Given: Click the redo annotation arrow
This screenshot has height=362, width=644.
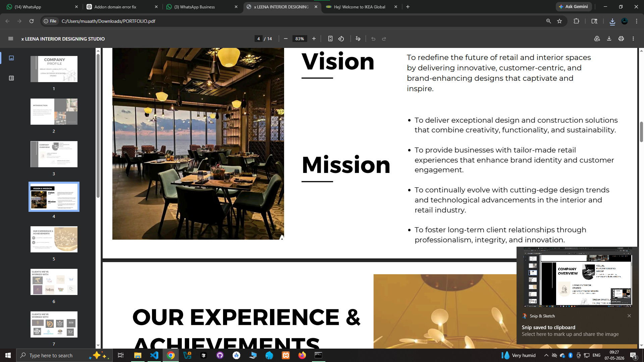Looking at the screenshot, I should pyautogui.click(x=384, y=39).
